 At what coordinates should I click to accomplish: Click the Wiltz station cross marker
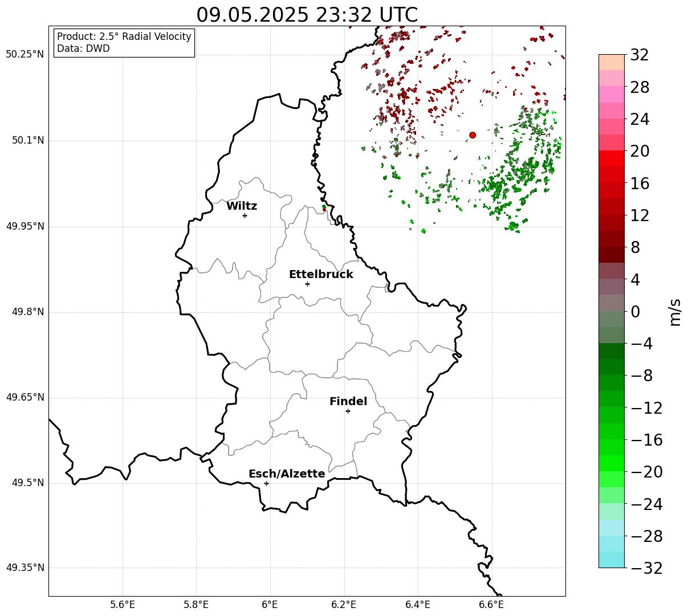[x=245, y=215]
